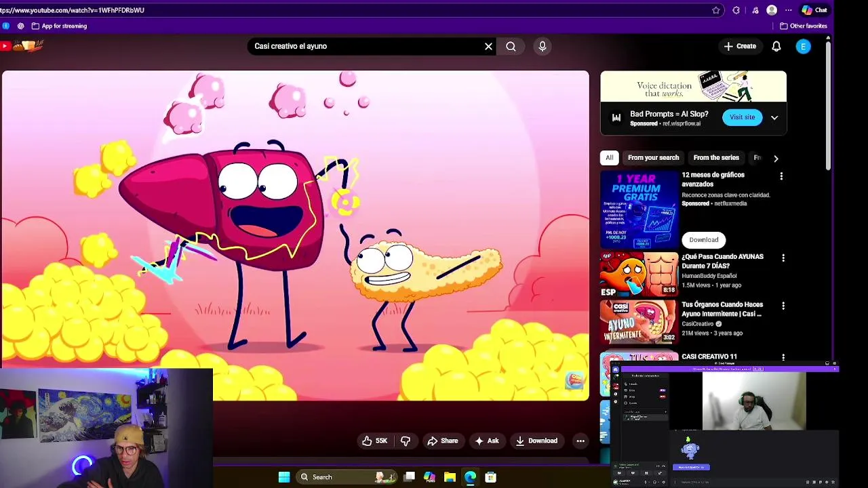Open the 1 Year Premium Gratis ad thumbnail

tap(639, 208)
